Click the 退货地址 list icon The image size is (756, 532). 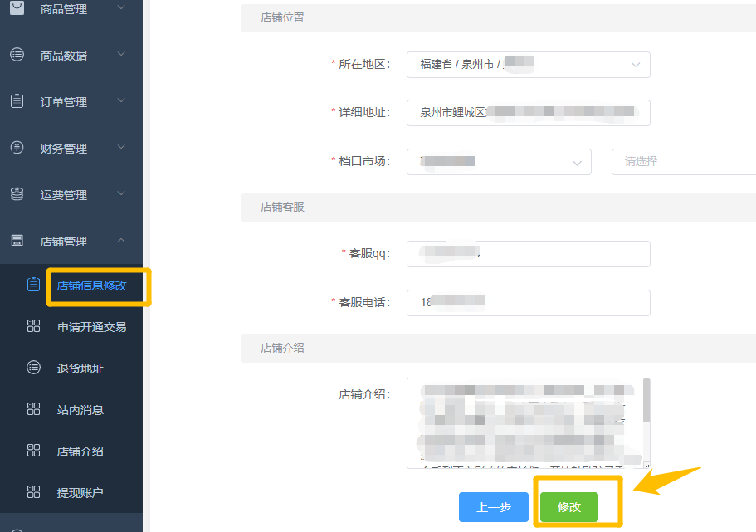[34, 368]
